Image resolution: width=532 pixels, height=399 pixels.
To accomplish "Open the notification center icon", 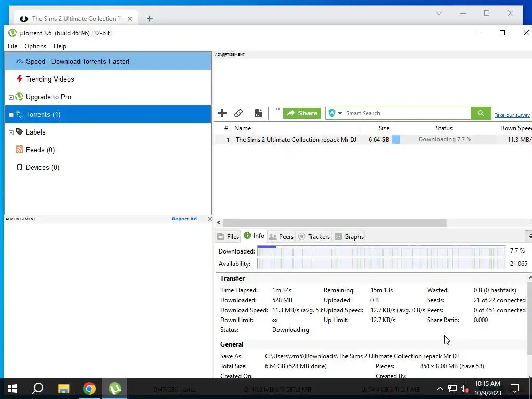I will 515,389.
